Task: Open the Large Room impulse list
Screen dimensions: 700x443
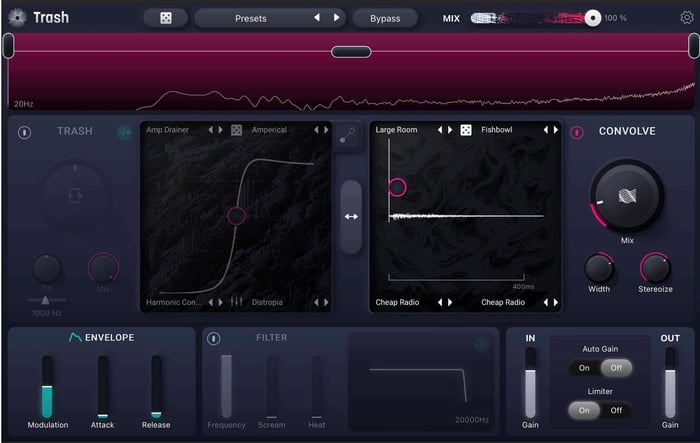Action: pyautogui.click(x=396, y=130)
